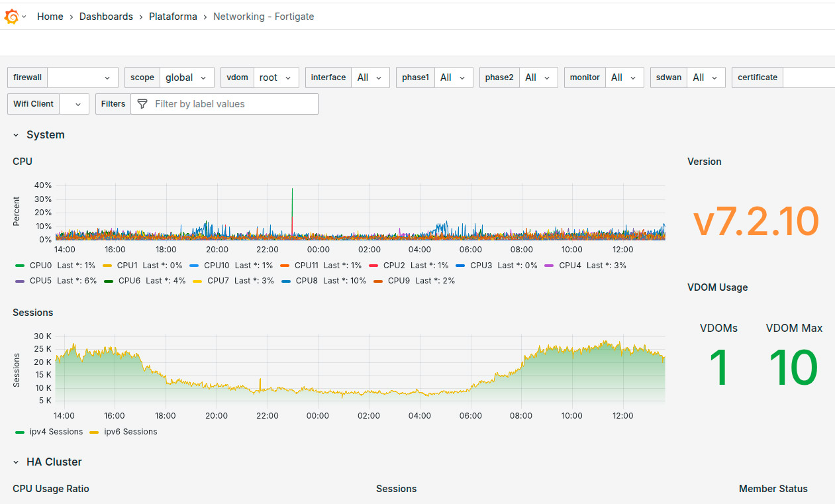The height and width of the screenshot is (504, 835).
Task: Click the filter funnel icon
Action: pyautogui.click(x=142, y=104)
